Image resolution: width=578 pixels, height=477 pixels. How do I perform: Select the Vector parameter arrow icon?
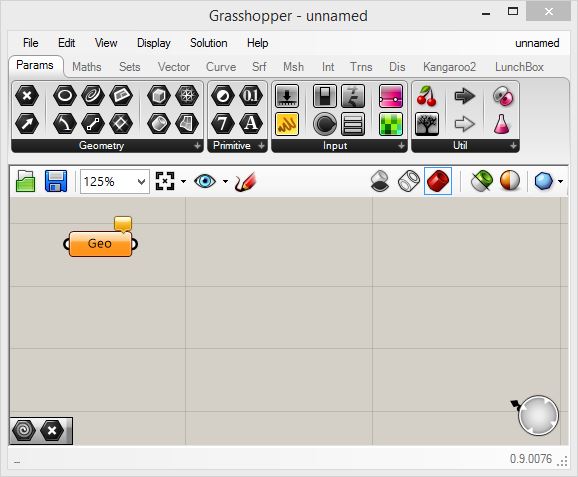tap(27, 123)
